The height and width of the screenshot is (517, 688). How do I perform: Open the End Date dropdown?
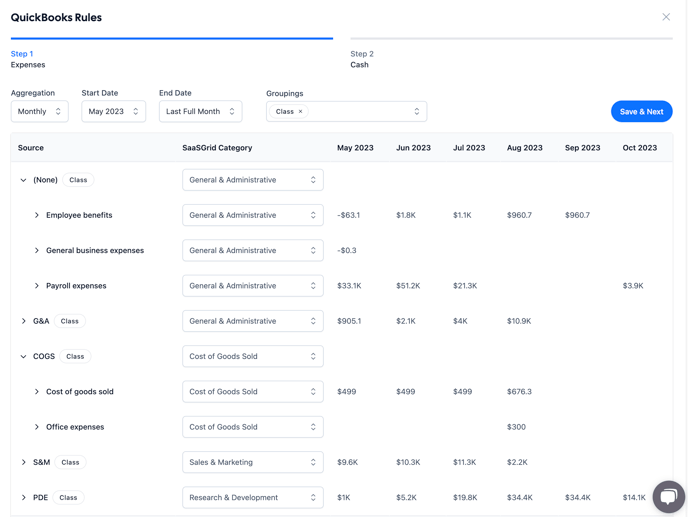coord(200,112)
